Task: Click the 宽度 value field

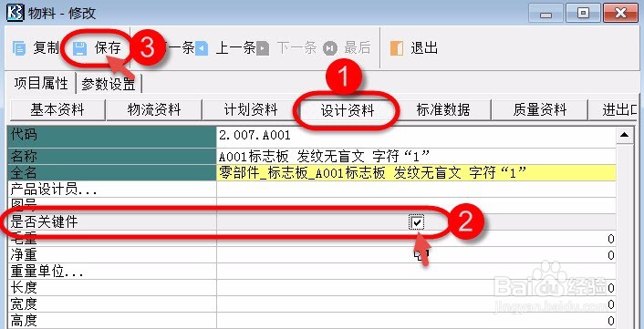Action: [x=416, y=304]
